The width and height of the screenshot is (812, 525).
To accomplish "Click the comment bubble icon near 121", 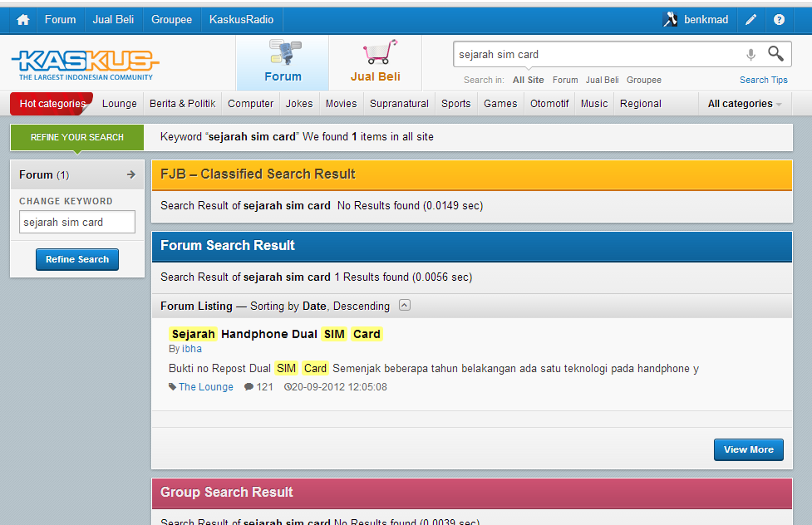I will [x=249, y=387].
